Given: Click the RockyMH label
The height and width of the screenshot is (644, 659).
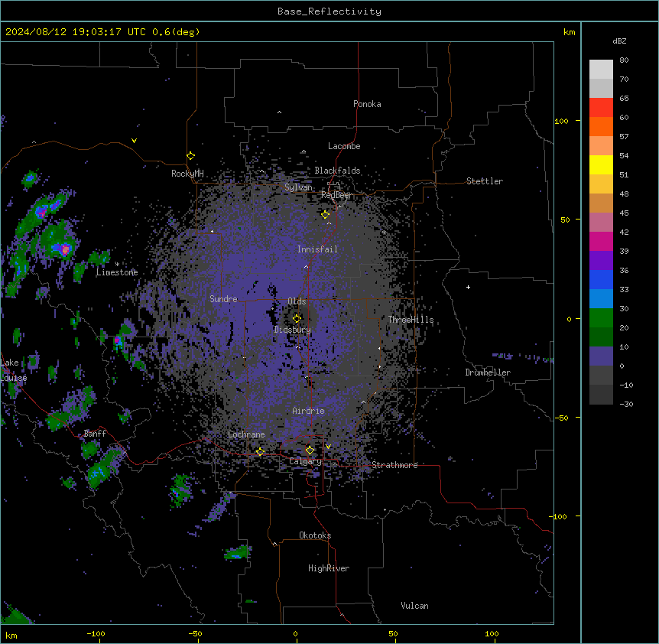Looking at the screenshot, I should (187, 174).
